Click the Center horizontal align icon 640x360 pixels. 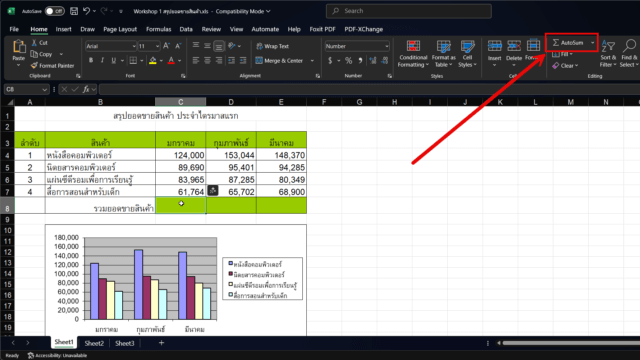coord(207,60)
